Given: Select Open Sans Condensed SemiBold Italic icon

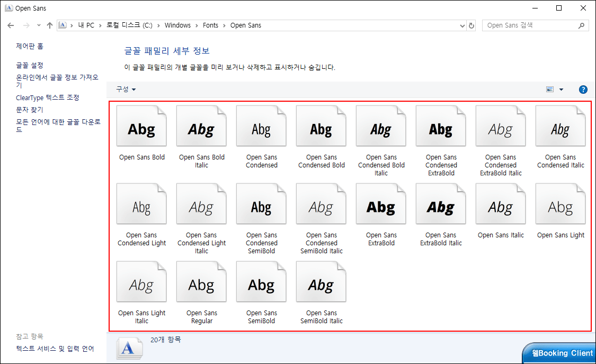Looking at the screenshot, I should pyautogui.click(x=321, y=204).
